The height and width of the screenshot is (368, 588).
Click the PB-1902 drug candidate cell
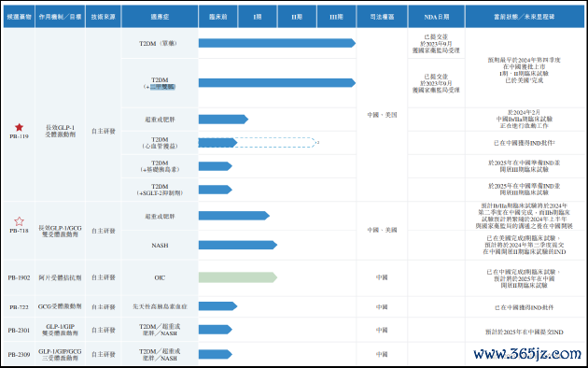pos(19,278)
